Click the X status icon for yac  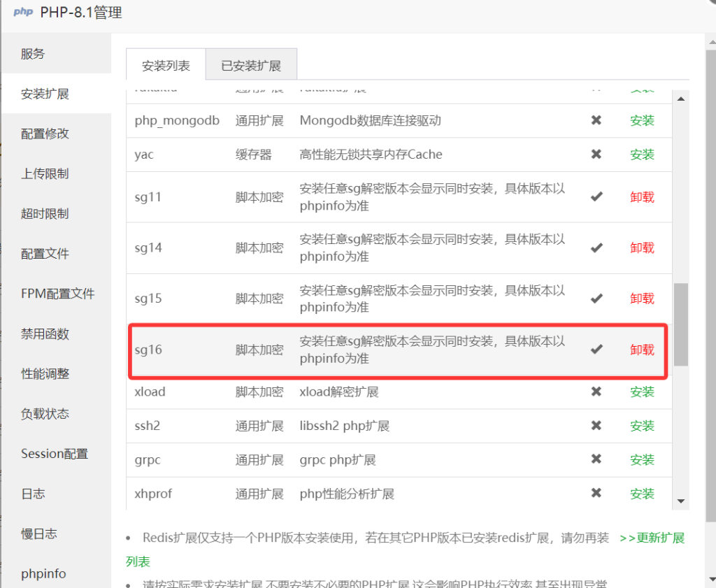pos(596,155)
